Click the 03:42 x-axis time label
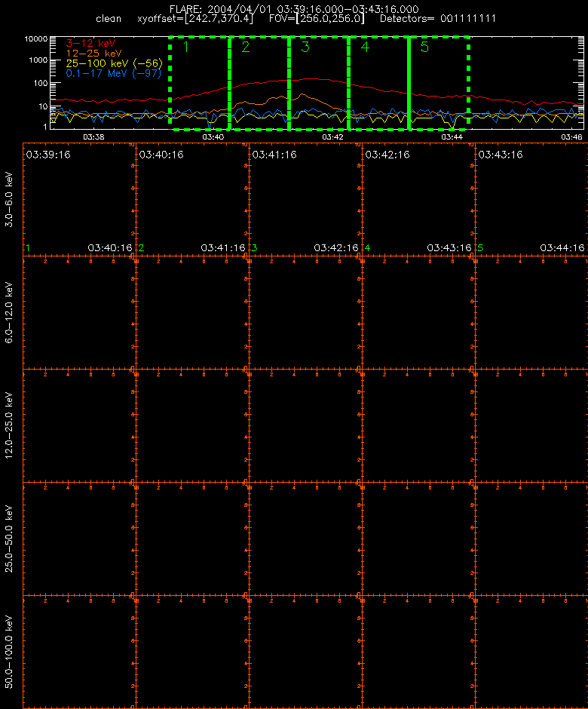The width and height of the screenshot is (588, 709). coord(332,137)
